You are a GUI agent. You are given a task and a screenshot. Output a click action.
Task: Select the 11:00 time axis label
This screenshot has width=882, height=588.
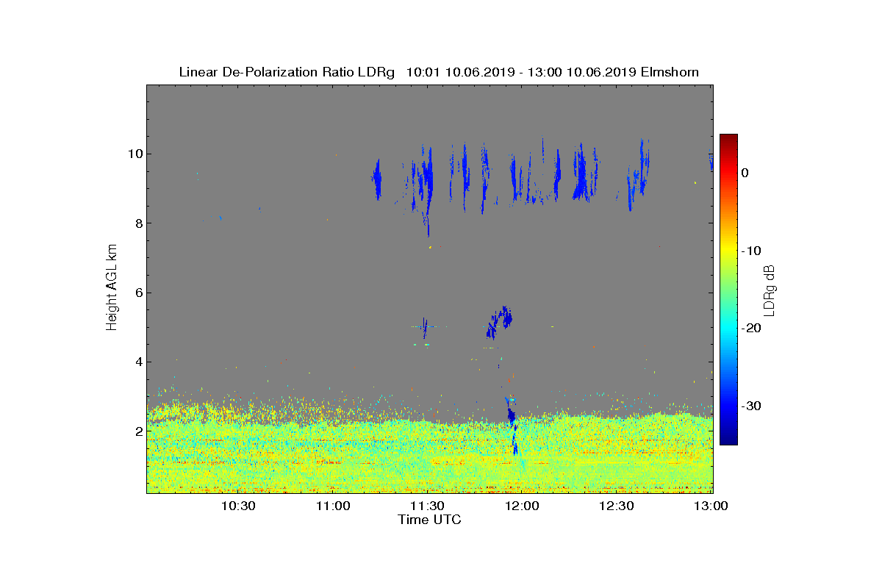click(x=333, y=506)
